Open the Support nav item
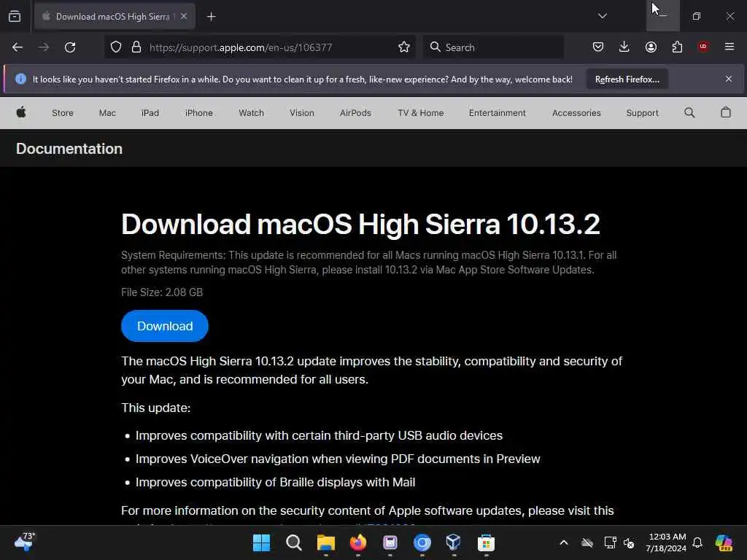This screenshot has height=560, width=747. [642, 113]
